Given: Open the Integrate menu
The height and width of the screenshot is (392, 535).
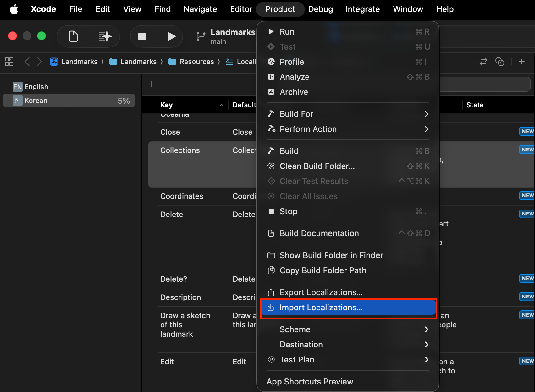Looking at the screenshot, I should tap(363, 9).
